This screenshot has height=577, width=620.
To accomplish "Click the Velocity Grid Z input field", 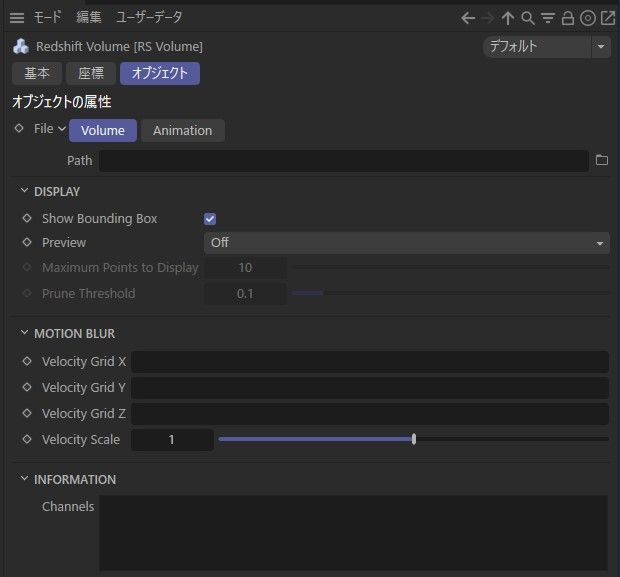I will tap(370, 414).
